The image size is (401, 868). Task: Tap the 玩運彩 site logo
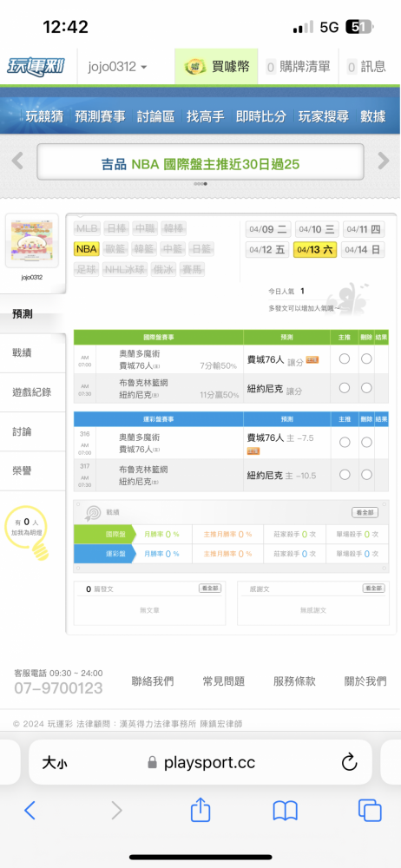(36, 67)
